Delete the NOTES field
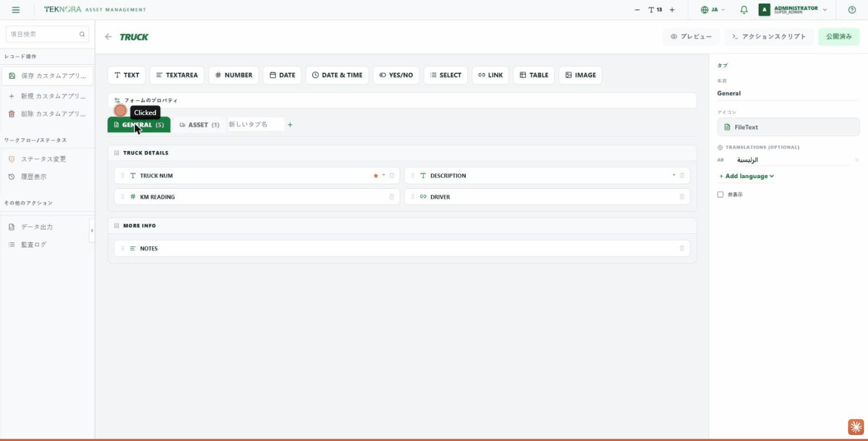This screenshot has width=868, height=441. click(682, 248)
